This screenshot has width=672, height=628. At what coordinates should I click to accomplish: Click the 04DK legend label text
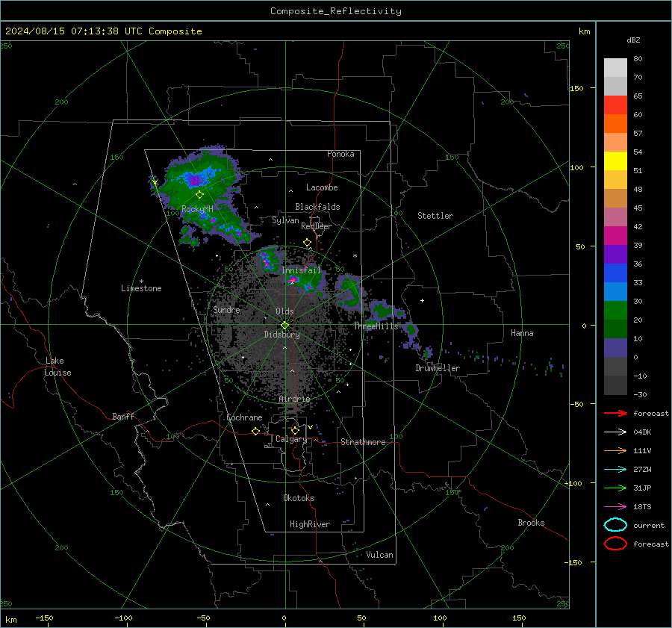coord(642,432)
